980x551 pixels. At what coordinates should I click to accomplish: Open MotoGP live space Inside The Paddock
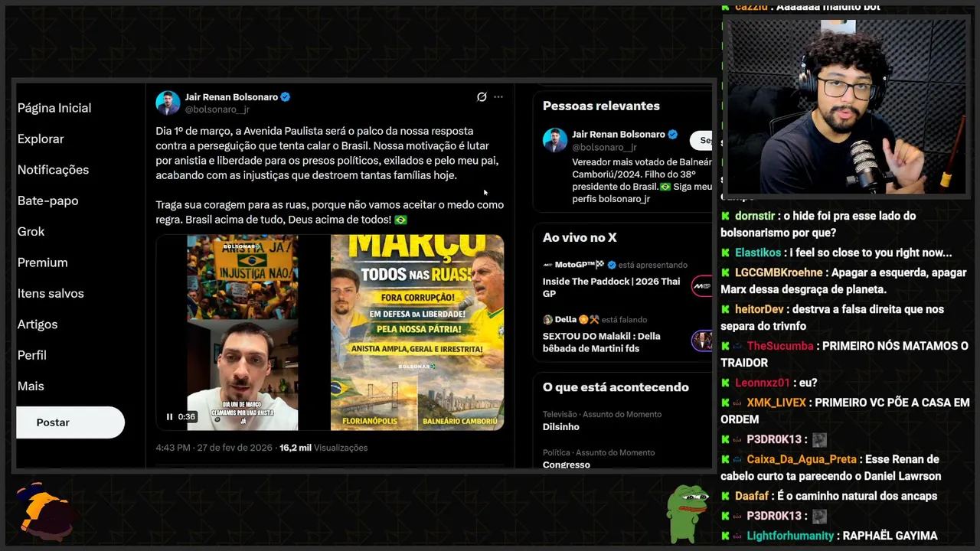click(611, 287)
